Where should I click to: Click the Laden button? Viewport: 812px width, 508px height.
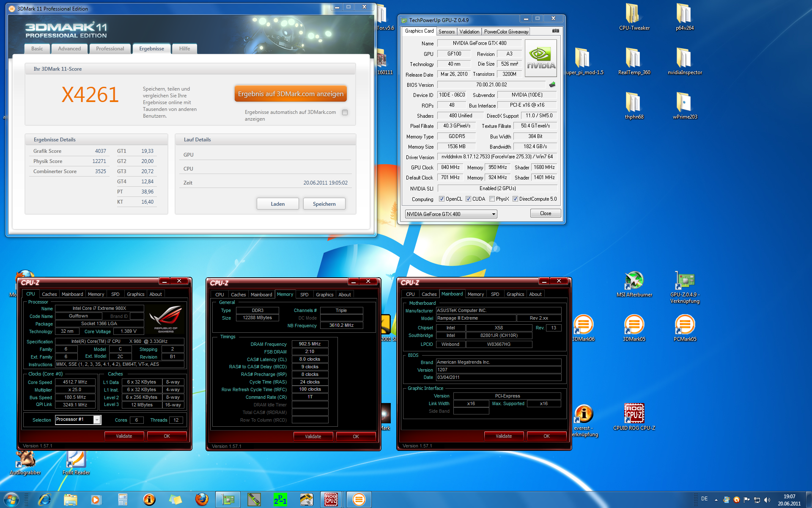point(277,204)
